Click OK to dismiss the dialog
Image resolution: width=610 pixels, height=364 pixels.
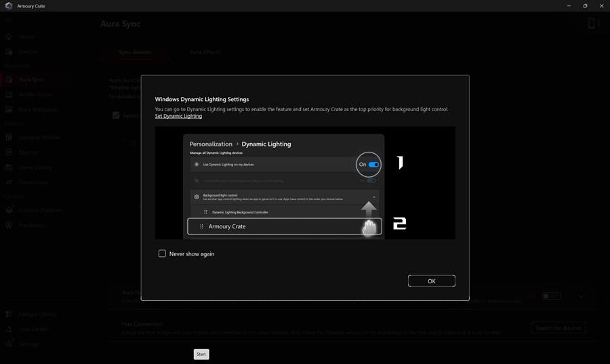pos(431,281)
